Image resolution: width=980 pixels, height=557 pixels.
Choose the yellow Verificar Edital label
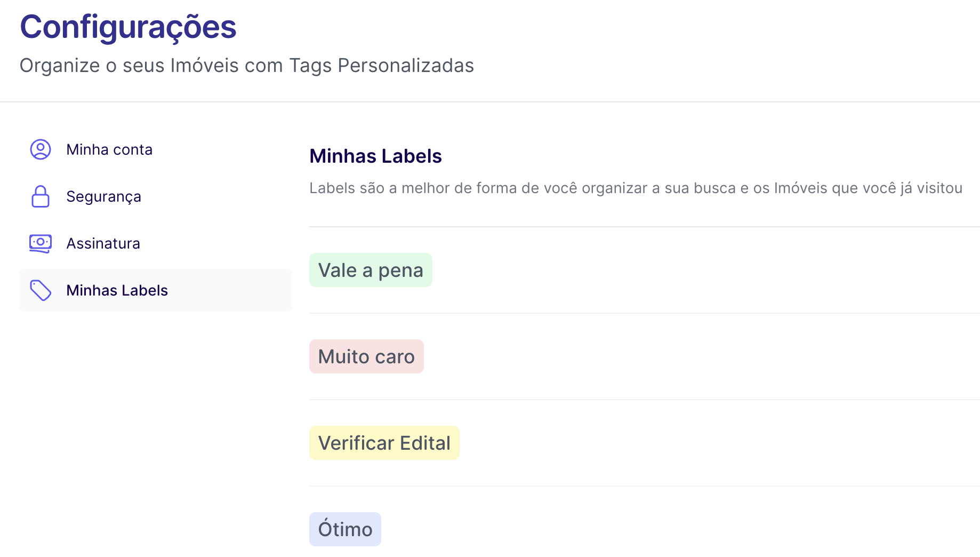pos(384,443)
